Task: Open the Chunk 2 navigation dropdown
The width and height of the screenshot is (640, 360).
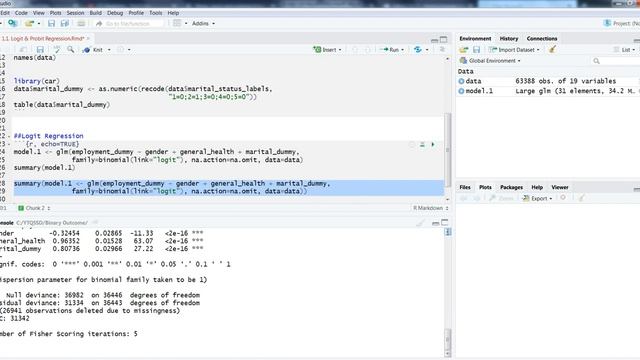Action: (x=34, y=208)
